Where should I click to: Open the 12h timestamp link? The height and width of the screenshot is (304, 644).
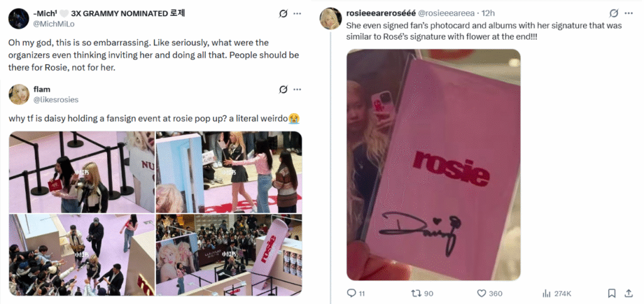[x=488, y=14]
